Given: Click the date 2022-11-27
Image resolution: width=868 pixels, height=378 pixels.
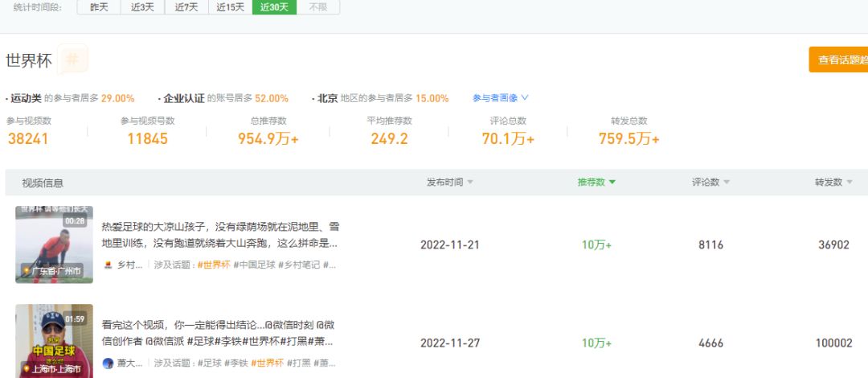Looking at the screenshot, I should pos(450,343).
